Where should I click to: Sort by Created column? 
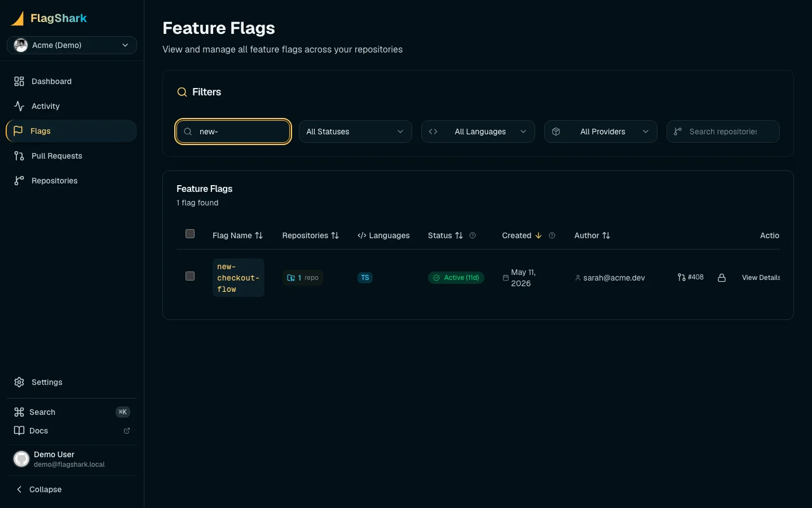[x=522, y=235]
